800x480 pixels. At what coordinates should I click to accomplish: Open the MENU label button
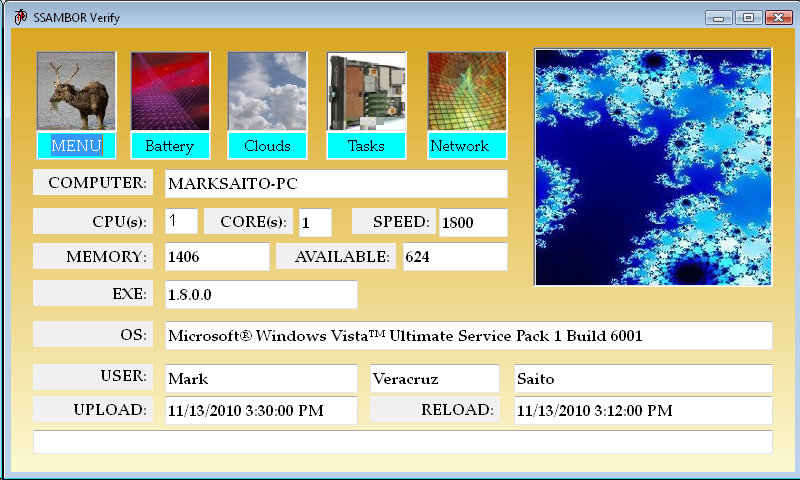[76, 146]
